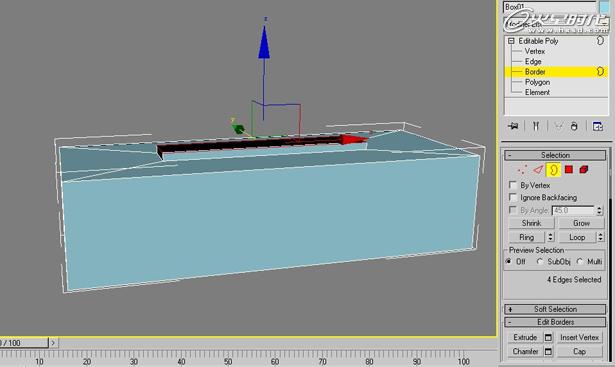Viewport: 615px width, 367px height.
Task: Open Configure Modifier Sets icon
Action: pos(598,126)
